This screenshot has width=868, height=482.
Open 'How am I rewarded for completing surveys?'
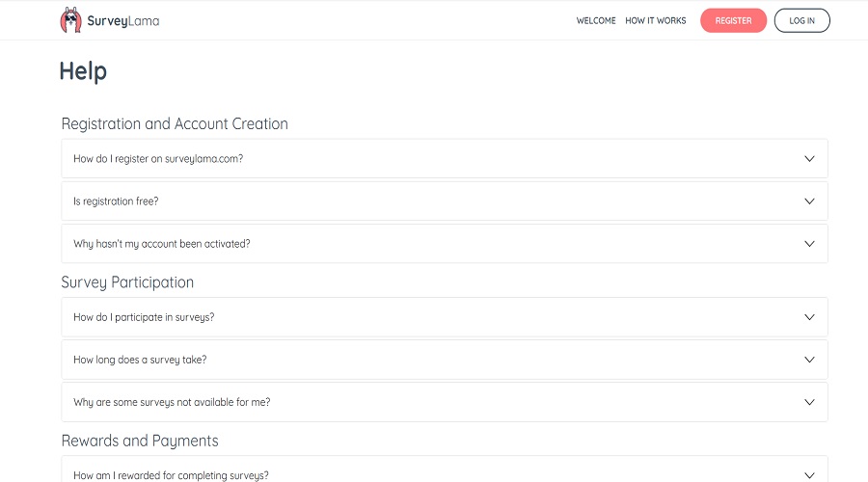coord(171,475)
